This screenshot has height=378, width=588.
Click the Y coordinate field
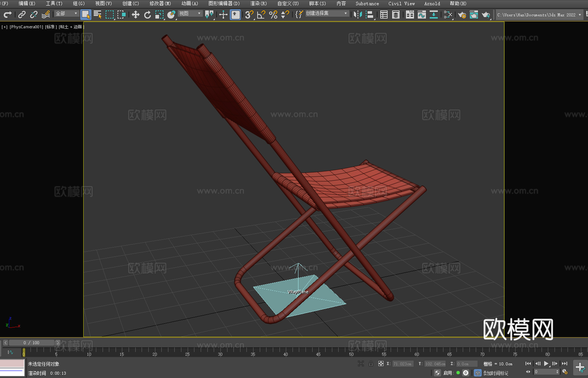[x=435, y=364]
